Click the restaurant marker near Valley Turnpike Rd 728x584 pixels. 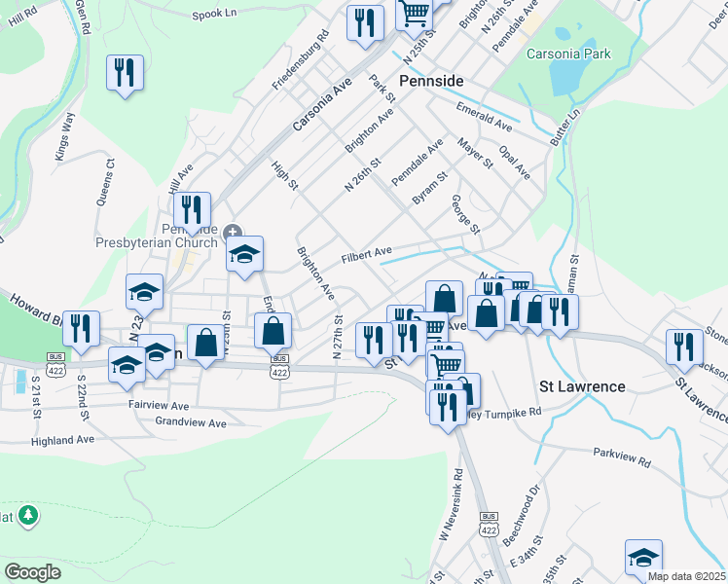[x=447, y=405]
